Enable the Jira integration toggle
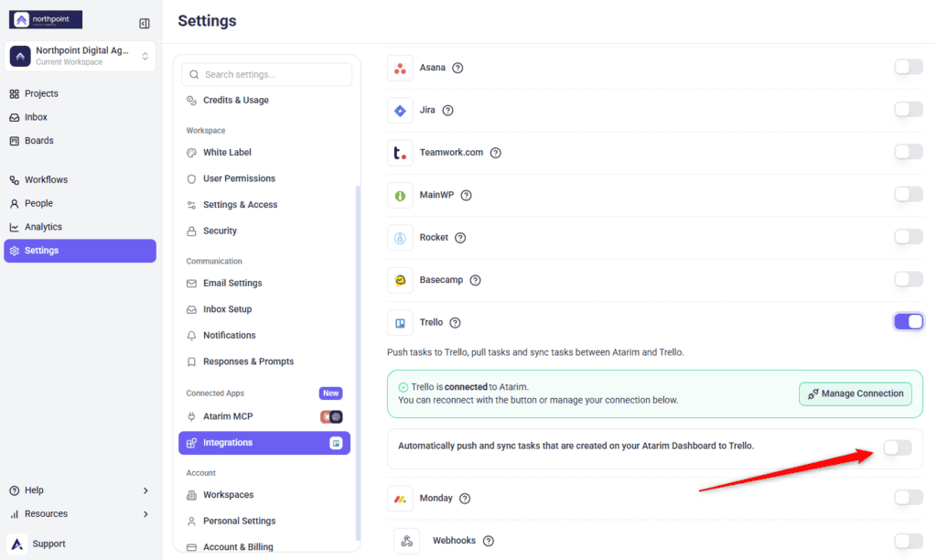 pos(909,110)
